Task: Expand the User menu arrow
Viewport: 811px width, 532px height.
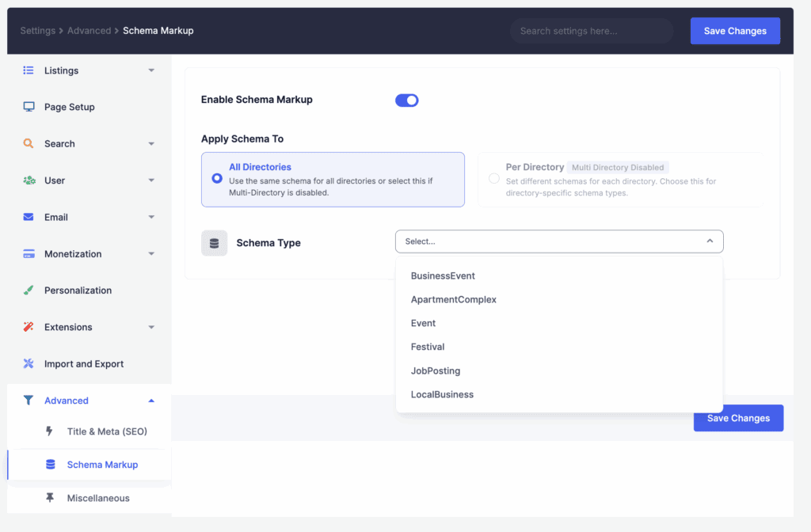Action: tap(151, 180)
